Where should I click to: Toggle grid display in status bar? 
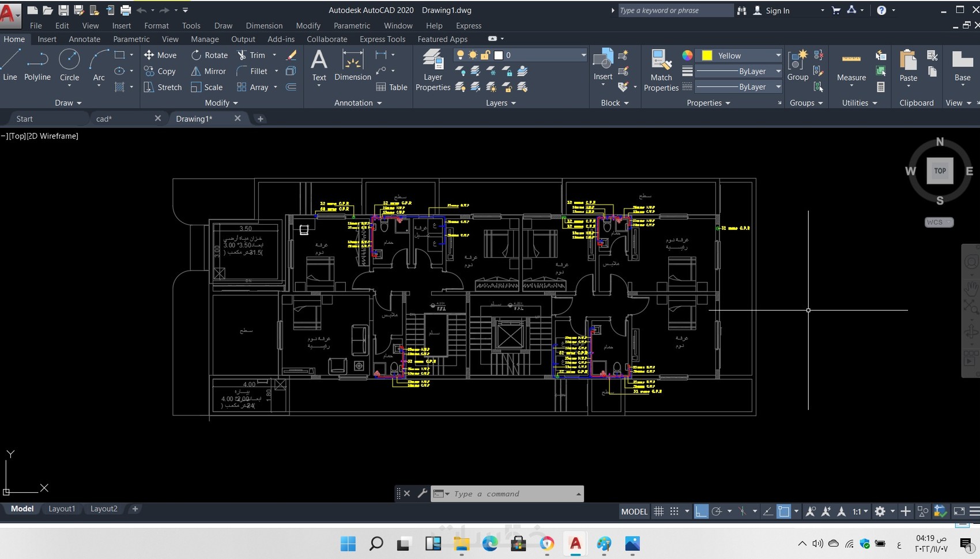[658, 511]
